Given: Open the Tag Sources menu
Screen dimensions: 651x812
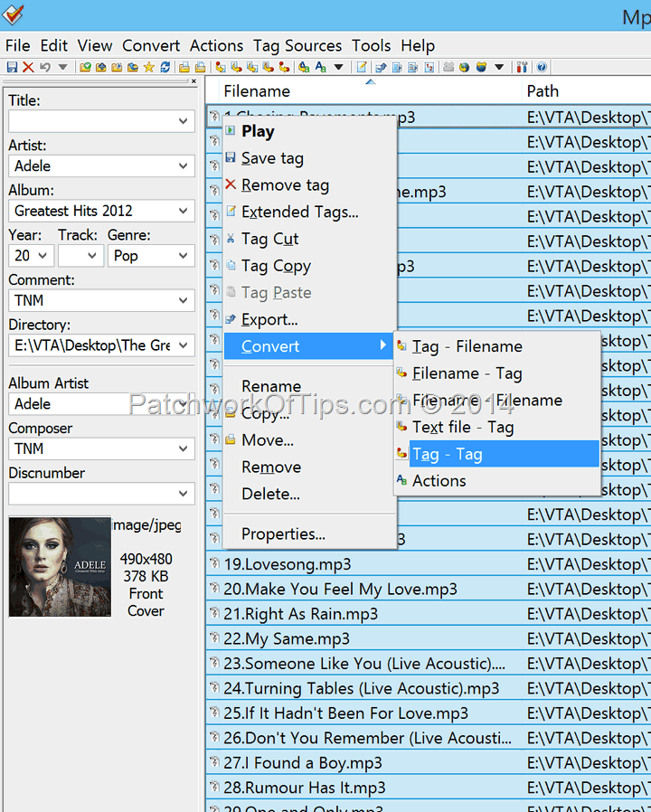Looking at the screenshot, I should (x=297, y=45).
